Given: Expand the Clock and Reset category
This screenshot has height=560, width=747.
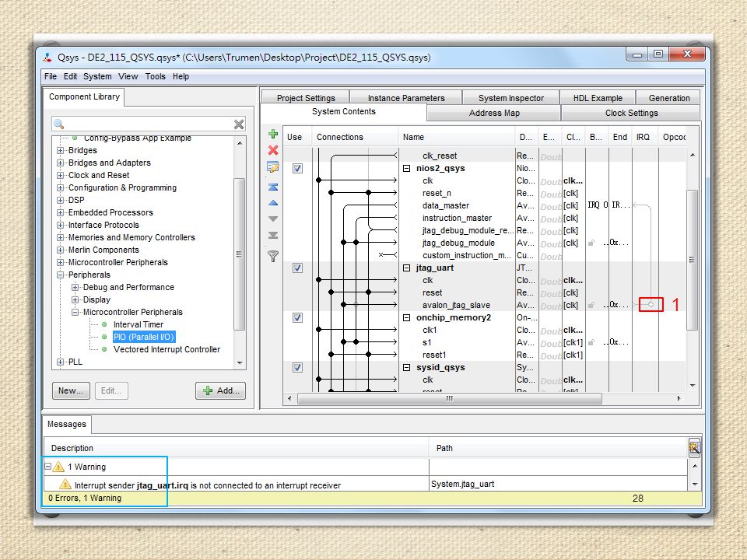Looking at the screenshot, I should point(61,175).
